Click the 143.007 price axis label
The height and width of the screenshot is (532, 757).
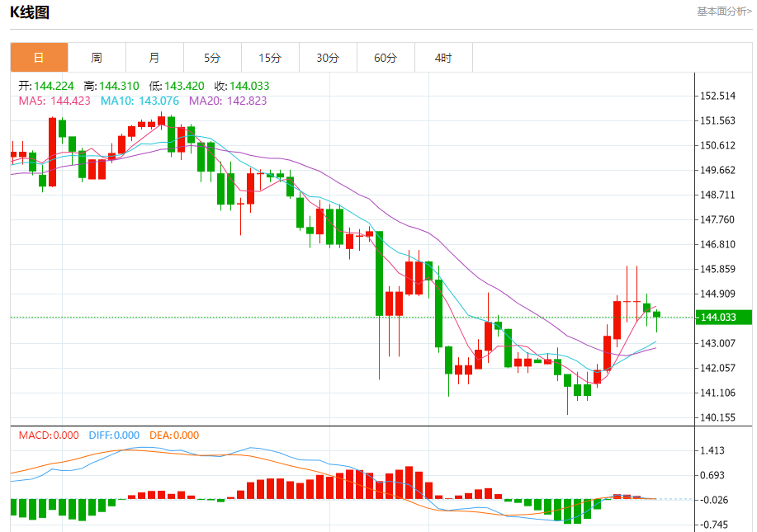[x=718, y=343]
